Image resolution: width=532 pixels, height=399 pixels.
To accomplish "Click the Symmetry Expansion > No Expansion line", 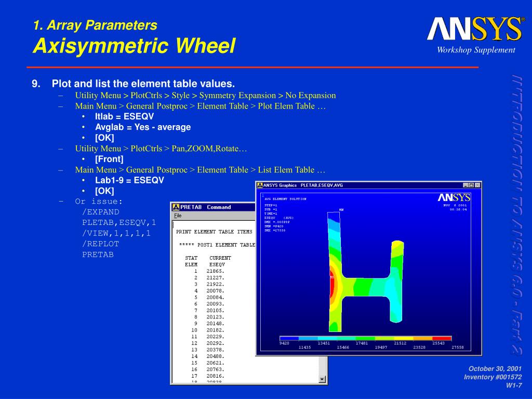I will (x=205, y=96).
